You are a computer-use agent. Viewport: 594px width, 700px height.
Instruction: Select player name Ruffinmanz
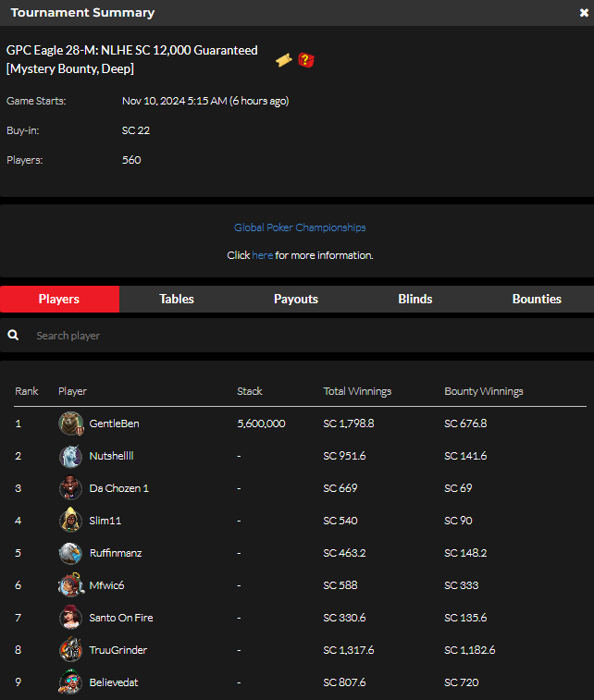coord(116,553)
